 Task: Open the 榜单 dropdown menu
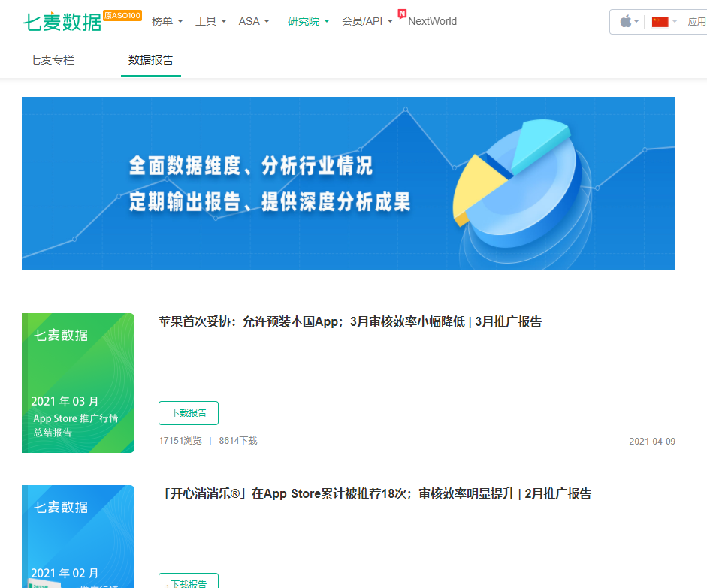pos(167,21)
